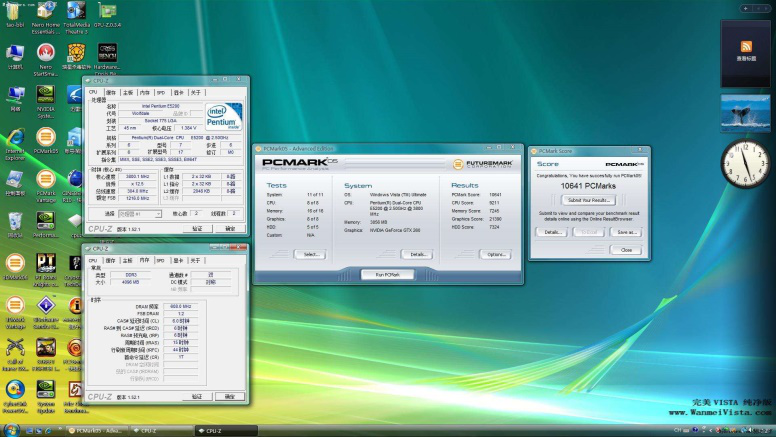776x437 pixels.
Task: Click the analog clock sidebar gadget
Action: [745, 164]
